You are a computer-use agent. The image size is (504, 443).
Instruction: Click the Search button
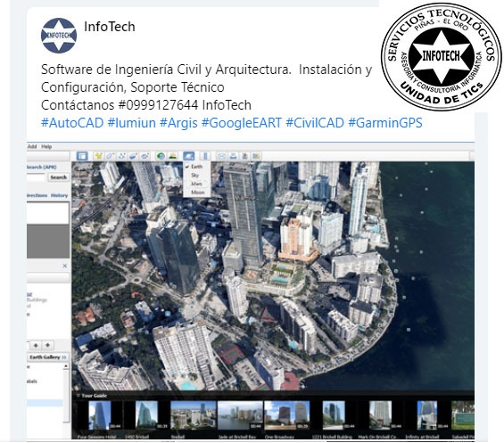coord(59,177)
